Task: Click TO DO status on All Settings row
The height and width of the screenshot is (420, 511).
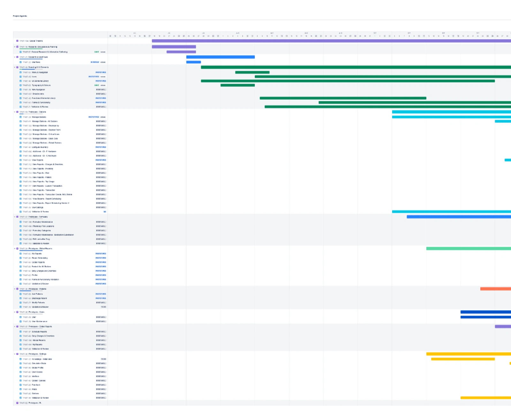Action: click(x=103, y=359)
